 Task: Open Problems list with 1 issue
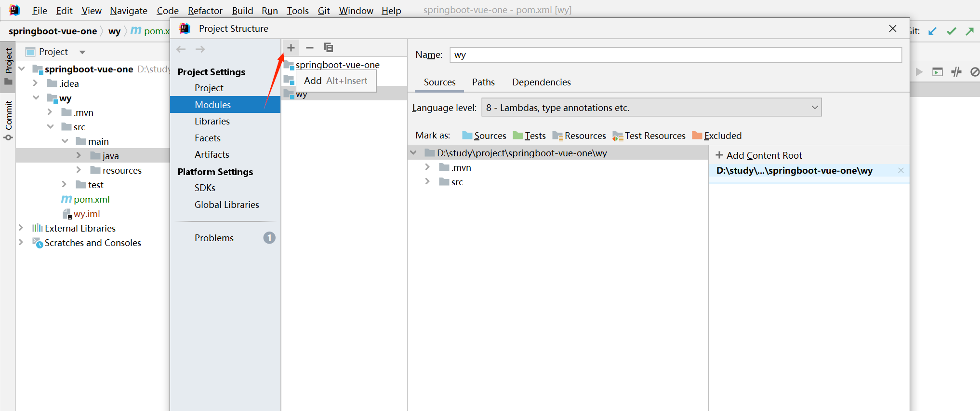[225, 238]
